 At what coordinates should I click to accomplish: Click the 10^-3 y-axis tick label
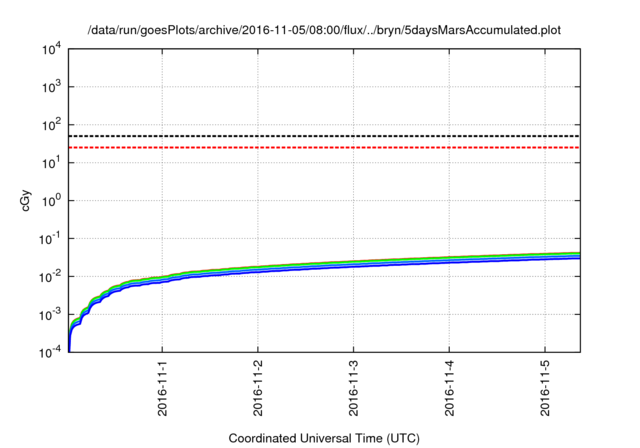tap(51, 315)
